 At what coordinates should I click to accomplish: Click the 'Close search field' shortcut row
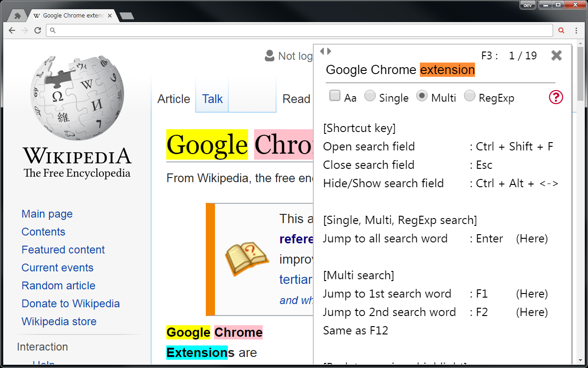pos(408,165)
